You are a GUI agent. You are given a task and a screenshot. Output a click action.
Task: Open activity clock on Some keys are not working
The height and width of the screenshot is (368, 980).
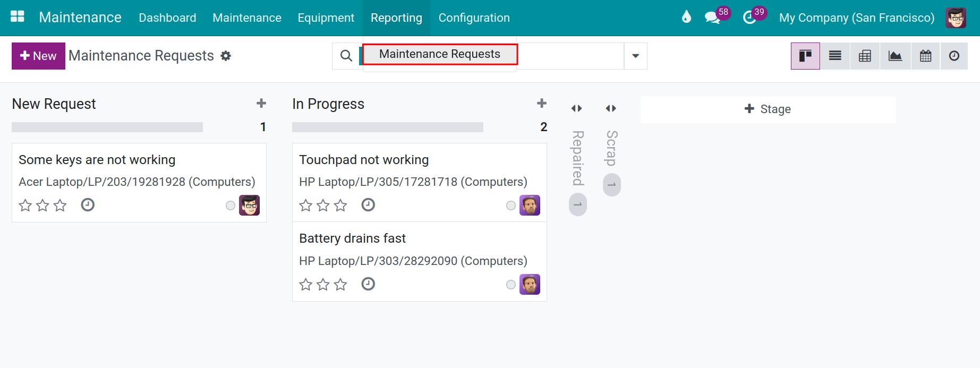[x=88, y=204]
